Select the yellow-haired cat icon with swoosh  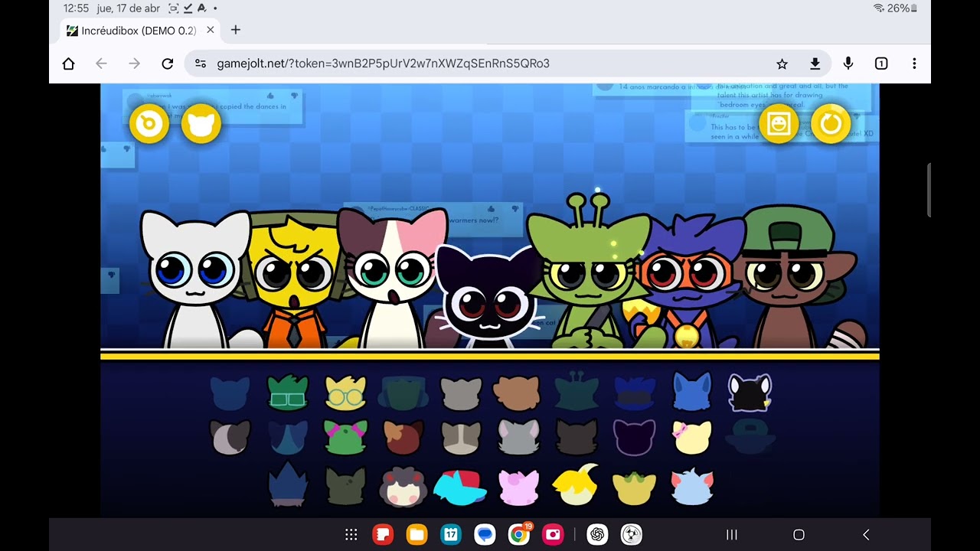(577, 485)
